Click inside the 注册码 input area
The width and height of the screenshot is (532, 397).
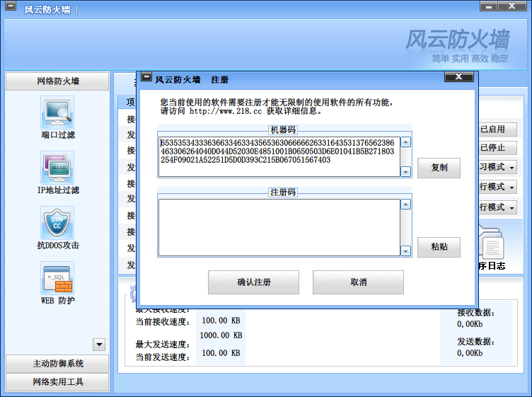click(x=279, y=227)
